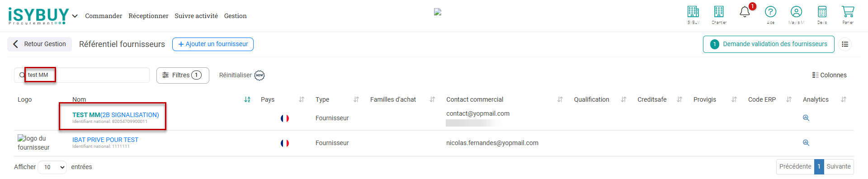Open analytics magnifier for IBAT PRIVE POUR TEST

[806, 143]
